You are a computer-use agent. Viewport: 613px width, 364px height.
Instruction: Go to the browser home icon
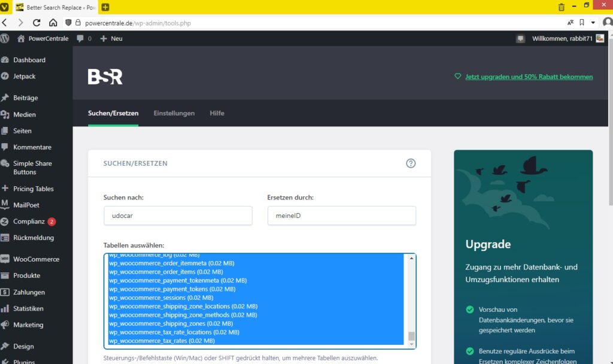[53, 23]
